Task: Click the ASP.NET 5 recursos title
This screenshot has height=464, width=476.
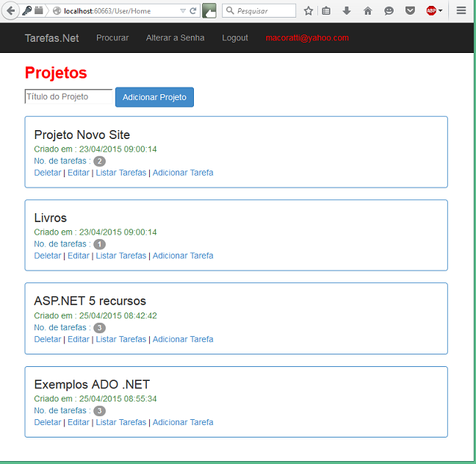Action: [90, 301]
